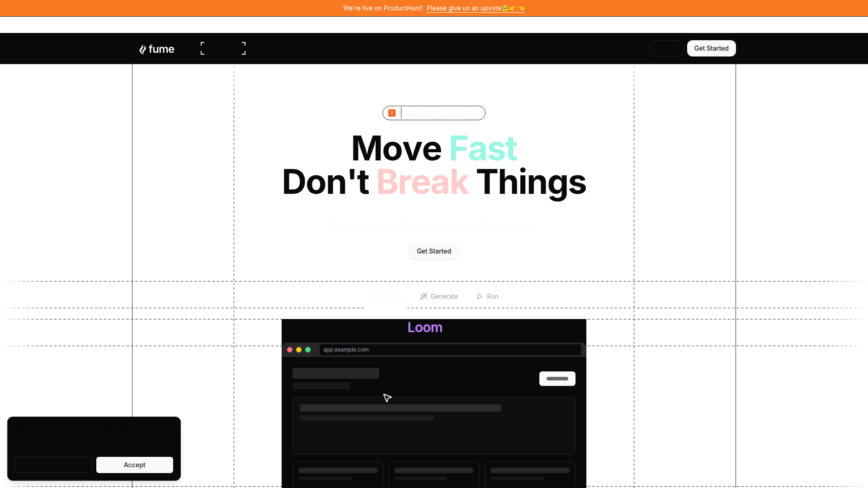Click the Backed by Y Combinator badge
868x488 pixels.
434,113
